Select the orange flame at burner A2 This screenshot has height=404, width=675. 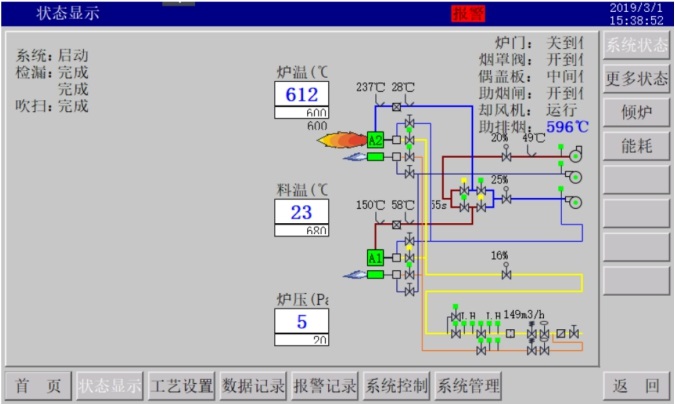[340, 140]
